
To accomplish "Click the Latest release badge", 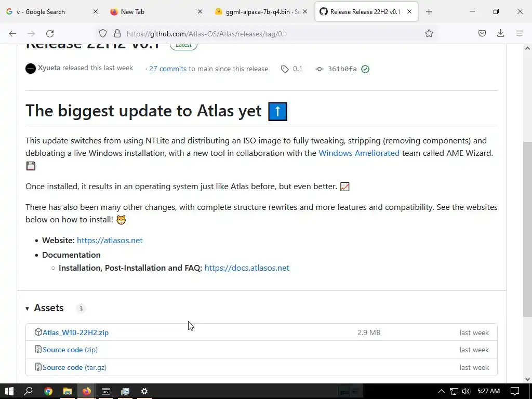I will pyautogui.click(x=183, y=46).
